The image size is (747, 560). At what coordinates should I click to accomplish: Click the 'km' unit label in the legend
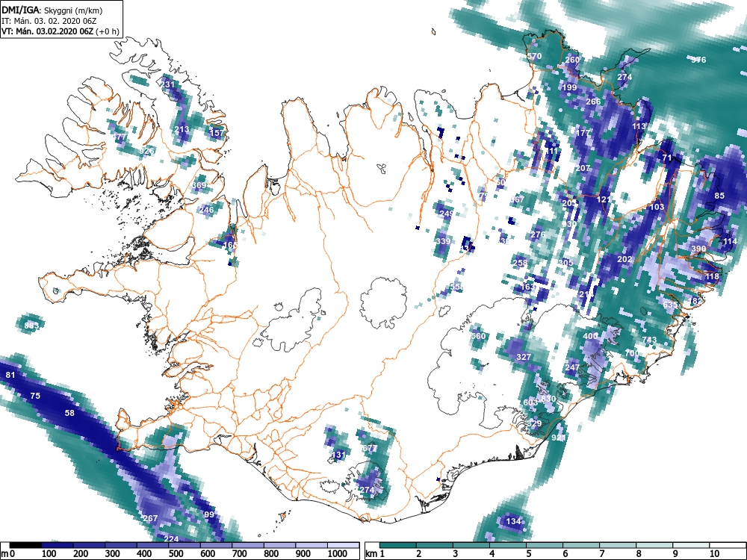371,554
